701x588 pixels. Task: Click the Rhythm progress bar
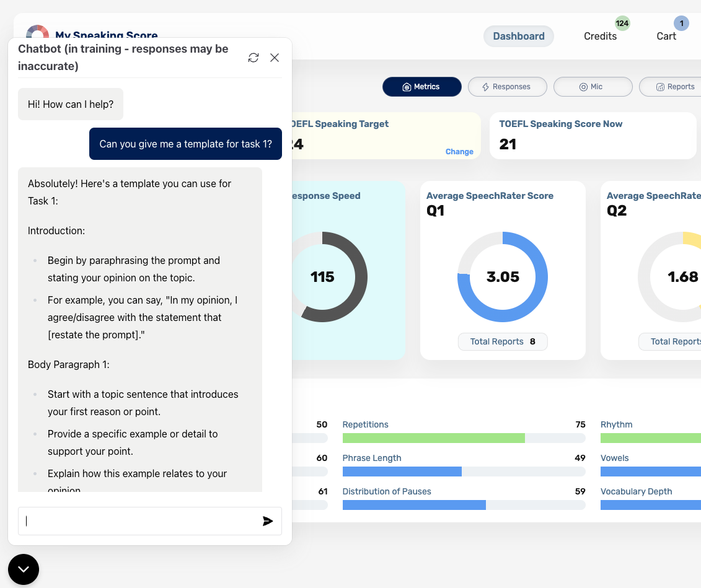coord(650,438)
